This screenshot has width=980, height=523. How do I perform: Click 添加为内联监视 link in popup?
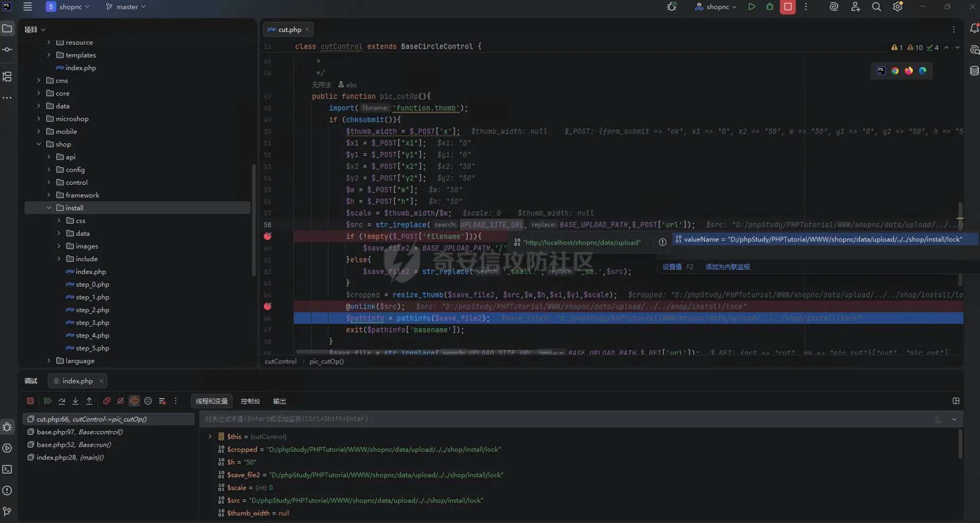(727, 267)
